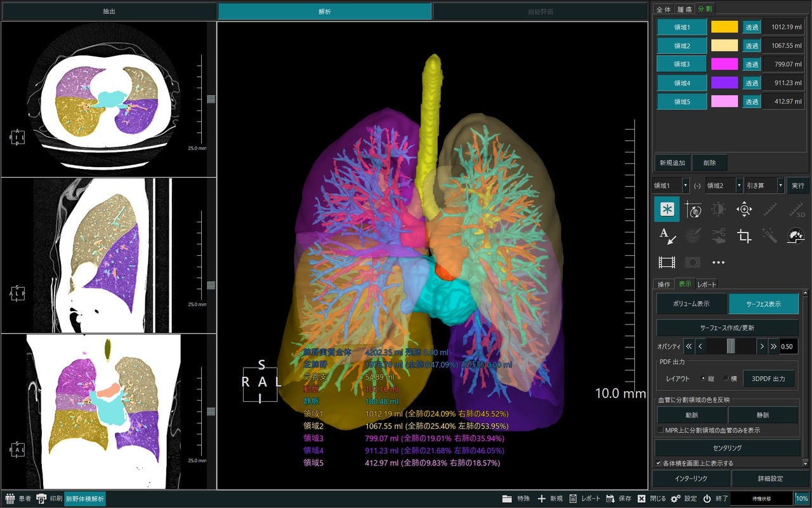Select the asterisk reset-view tool icon
812x508 pixels.
click(x=667, y=209)
